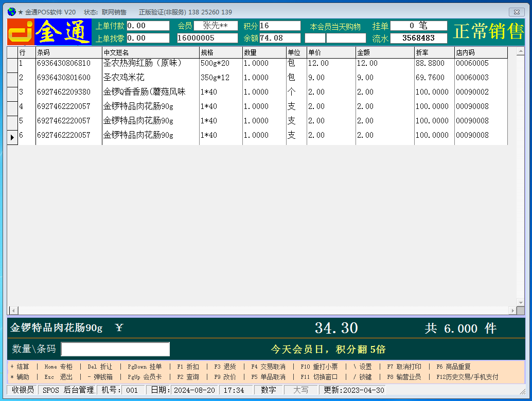532x401 pixels.
Task: Click the 上单付款 amount field
Action: [x=148, y=26]
